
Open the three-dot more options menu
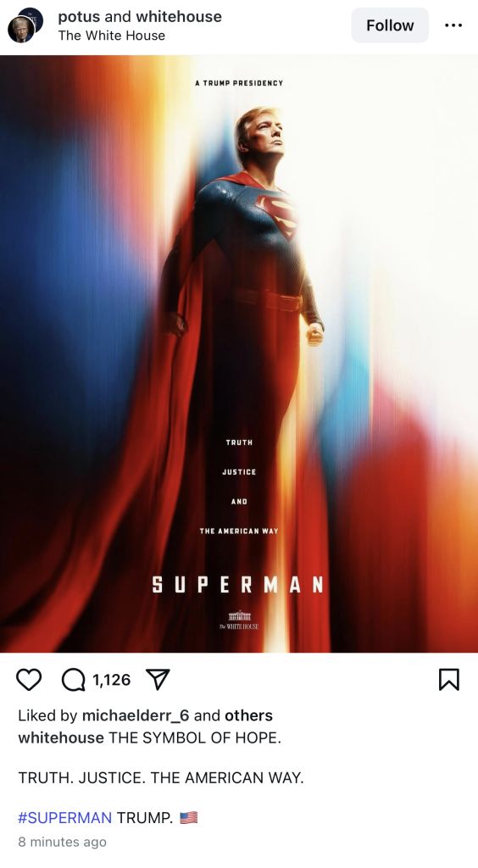click(x=453, y=25)
